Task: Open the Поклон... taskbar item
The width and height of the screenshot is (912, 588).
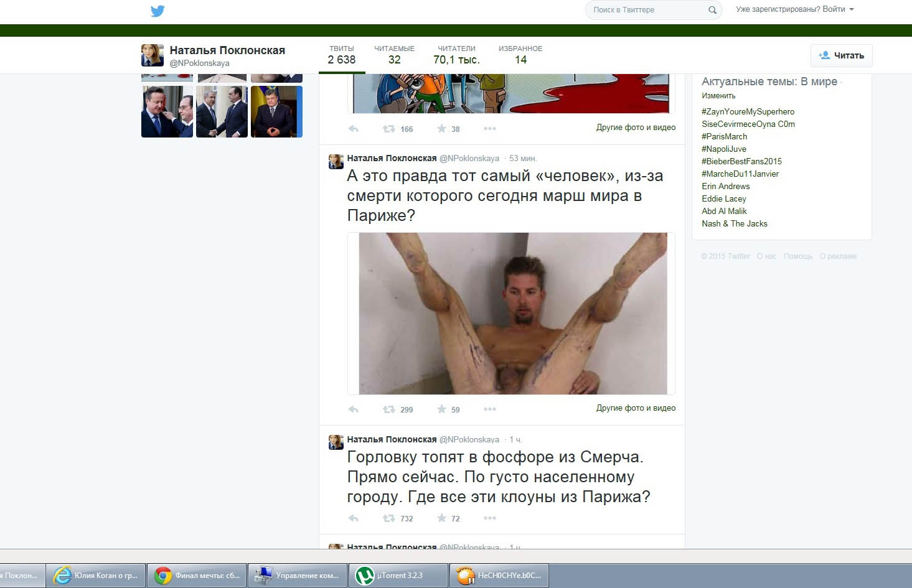Action: pos(22,576)
